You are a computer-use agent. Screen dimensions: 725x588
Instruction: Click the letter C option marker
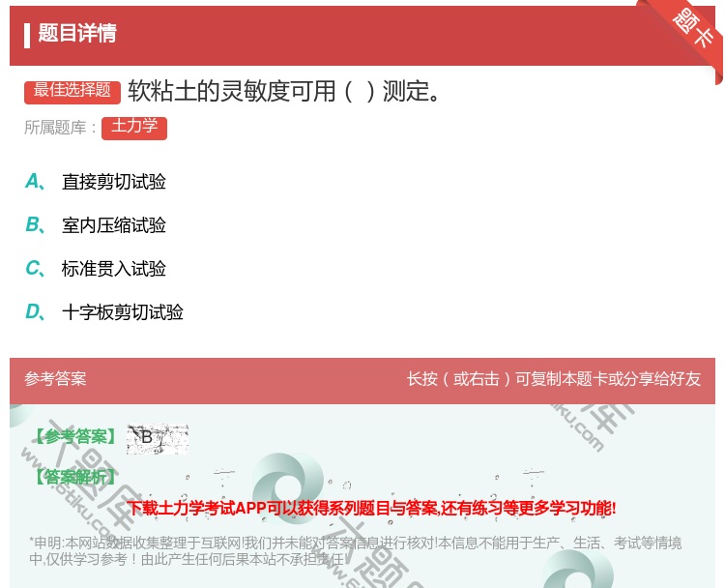pos(35,268)
